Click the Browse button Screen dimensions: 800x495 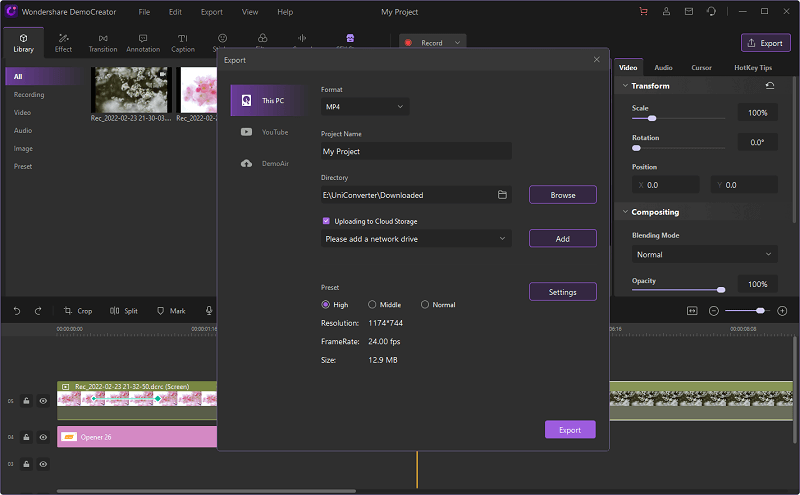click(x=563, y=195)
